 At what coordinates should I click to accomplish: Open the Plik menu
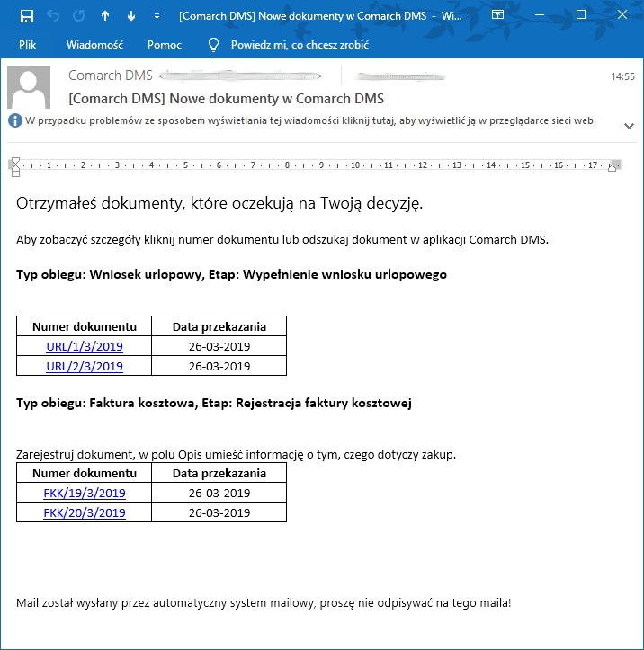click(27, 45)
